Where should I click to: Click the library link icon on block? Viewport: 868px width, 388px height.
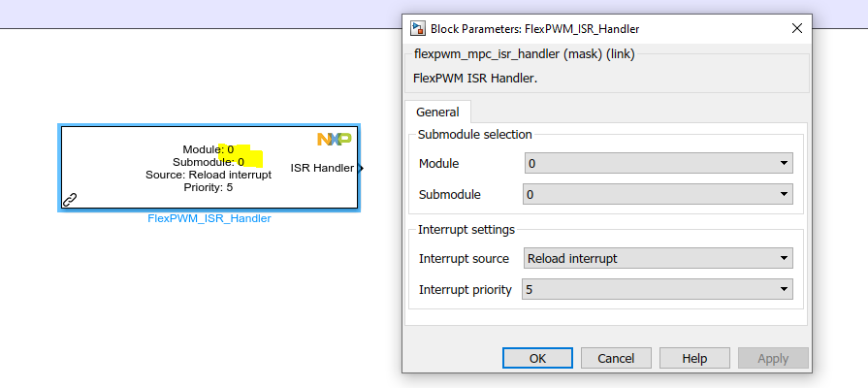pos(70,200)
